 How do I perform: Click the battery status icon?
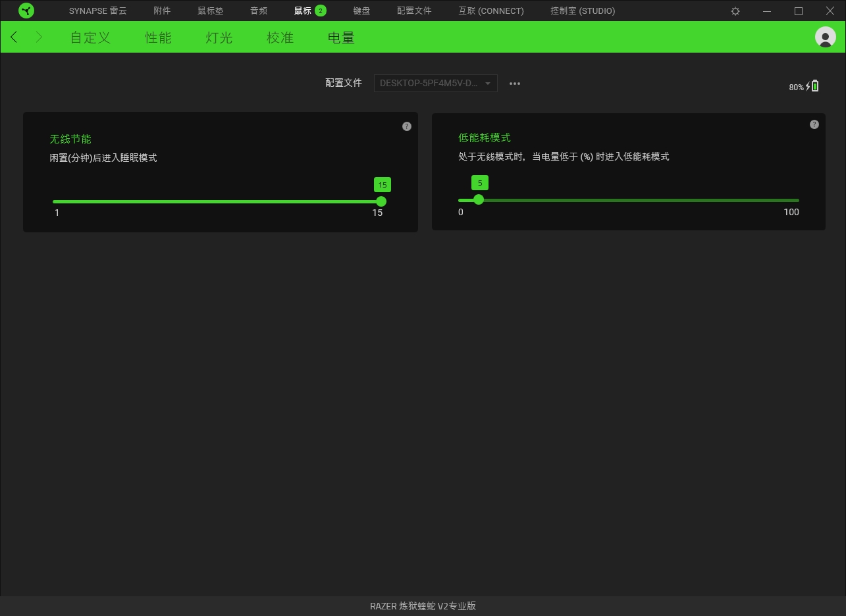tap(814, 86)
